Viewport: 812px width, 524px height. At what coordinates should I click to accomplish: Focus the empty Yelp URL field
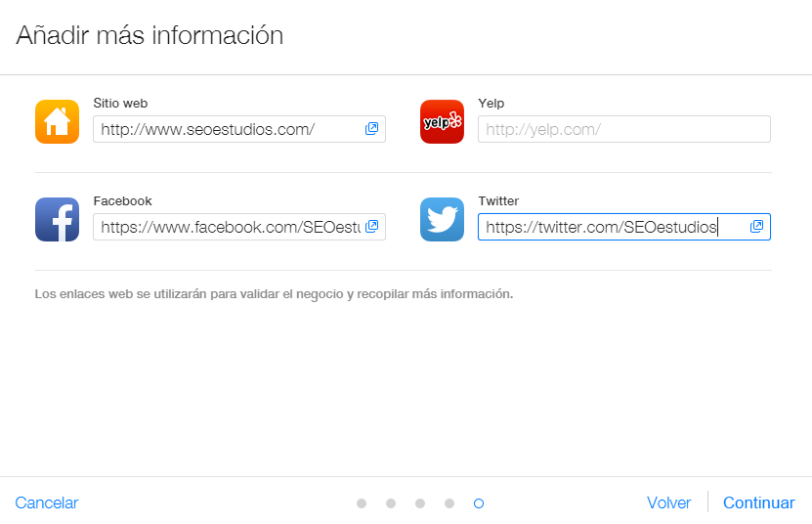click(624, 129)
